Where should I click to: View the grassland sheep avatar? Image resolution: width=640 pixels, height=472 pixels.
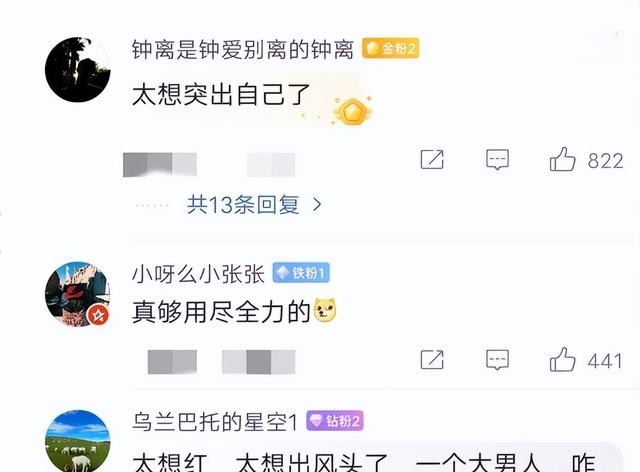78,441
